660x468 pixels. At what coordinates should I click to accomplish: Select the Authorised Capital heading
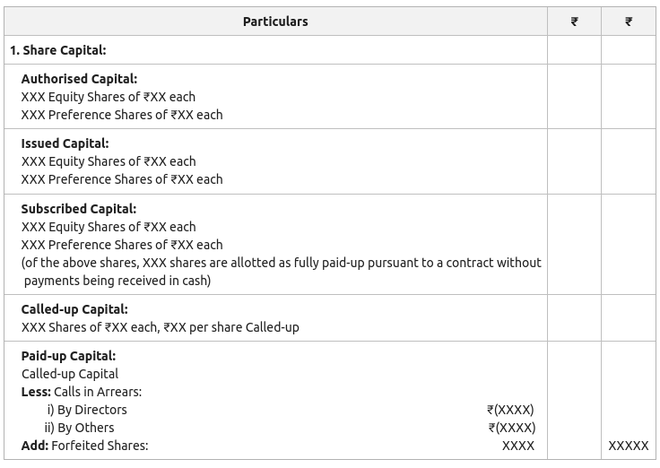point(79,79)
